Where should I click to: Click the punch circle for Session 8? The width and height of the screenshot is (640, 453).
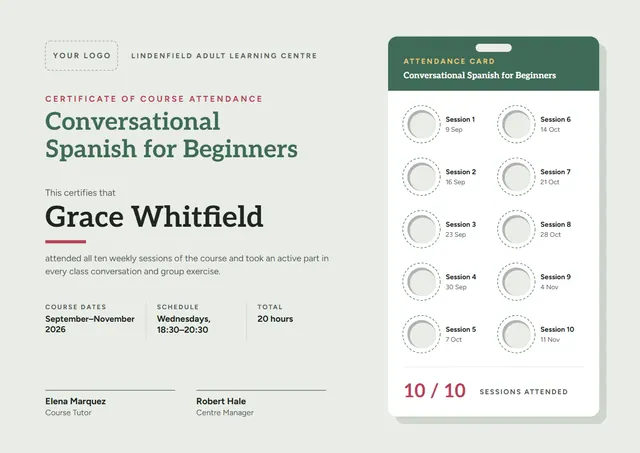[516, 229]
